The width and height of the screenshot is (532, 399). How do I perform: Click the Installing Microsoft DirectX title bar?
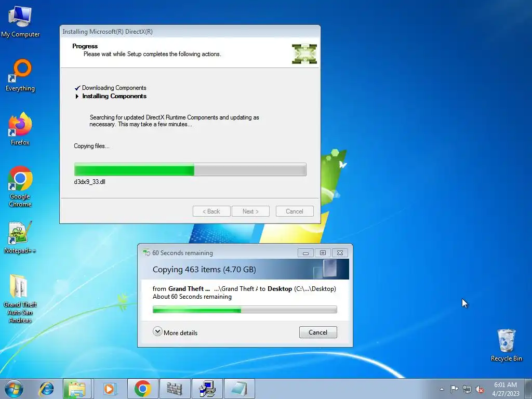190,32
